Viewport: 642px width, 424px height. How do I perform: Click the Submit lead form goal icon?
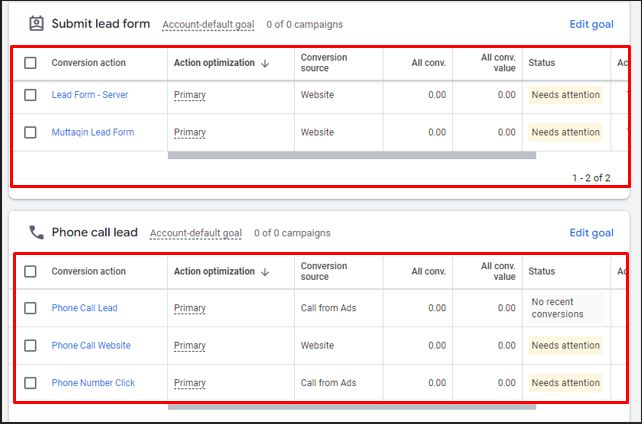[x=36, y=23]
